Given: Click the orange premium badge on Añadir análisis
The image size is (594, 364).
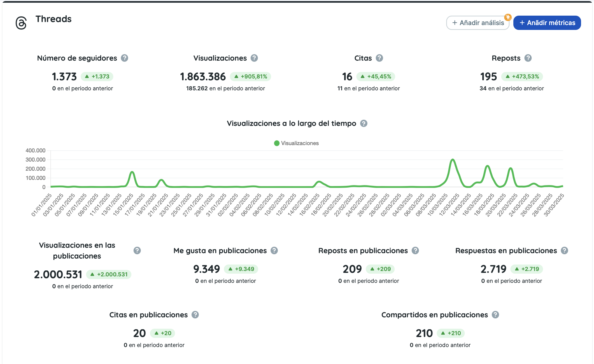Looking at the screenshot, I should click(x=508, y=17).
